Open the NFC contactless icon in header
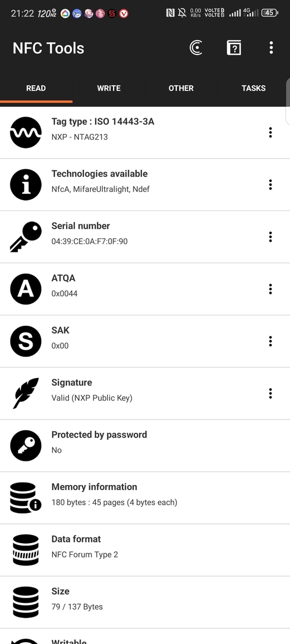The width and height of the screenshot is (290, 644). point(196,48)
